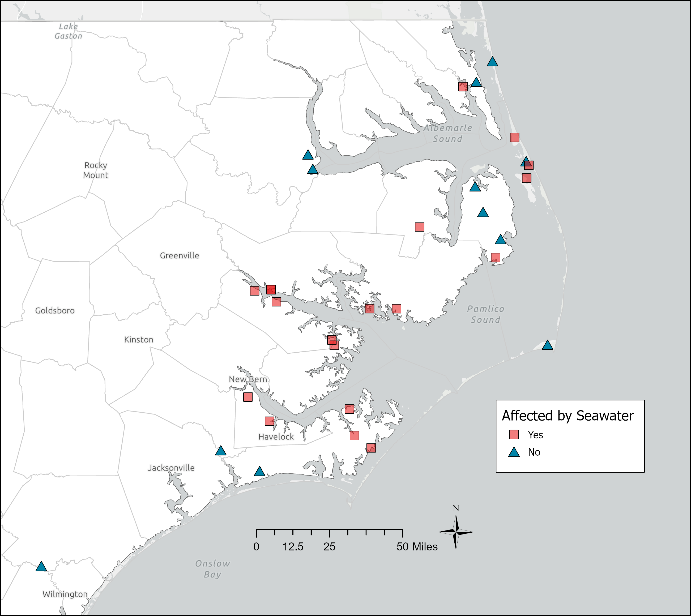The image size is (691, 616).
Task: Click the north arrow compass rose
Action: [456, 532]
